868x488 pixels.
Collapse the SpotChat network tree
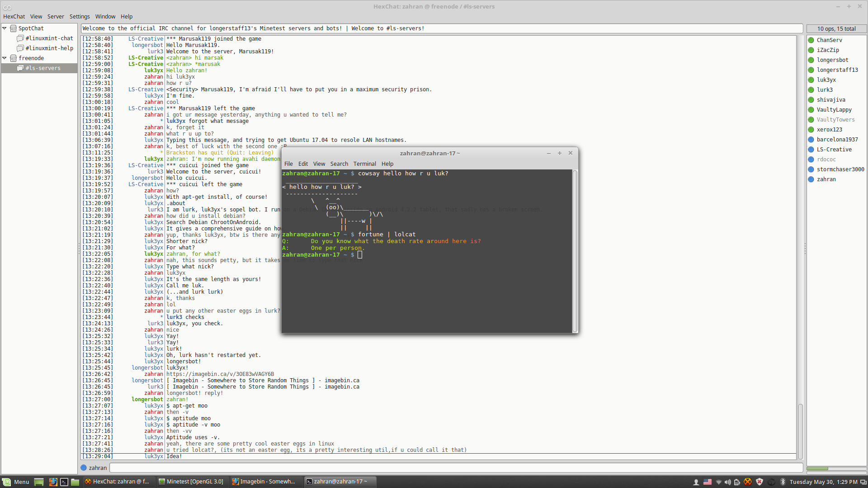tap(5, 28)
